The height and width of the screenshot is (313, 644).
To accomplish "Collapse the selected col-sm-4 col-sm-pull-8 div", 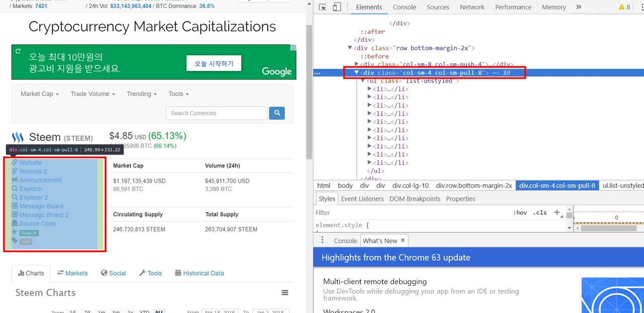I will point(357,72).
